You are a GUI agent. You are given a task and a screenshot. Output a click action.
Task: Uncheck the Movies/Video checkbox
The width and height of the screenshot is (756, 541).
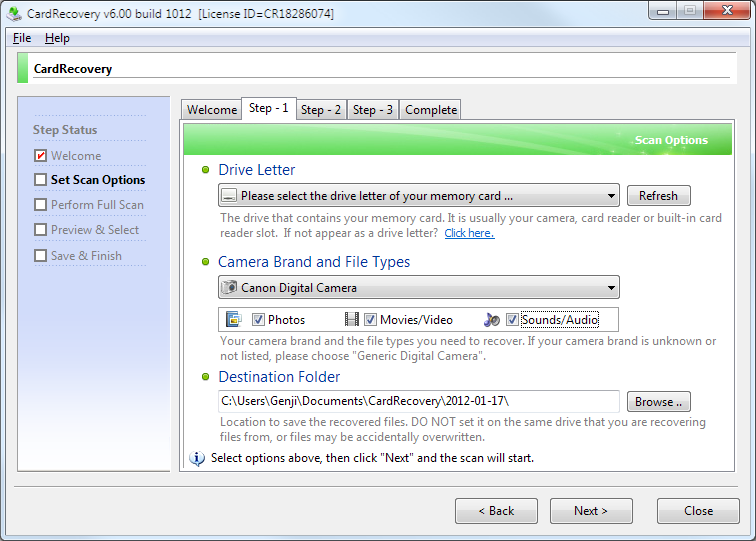(x=370, y=319)
